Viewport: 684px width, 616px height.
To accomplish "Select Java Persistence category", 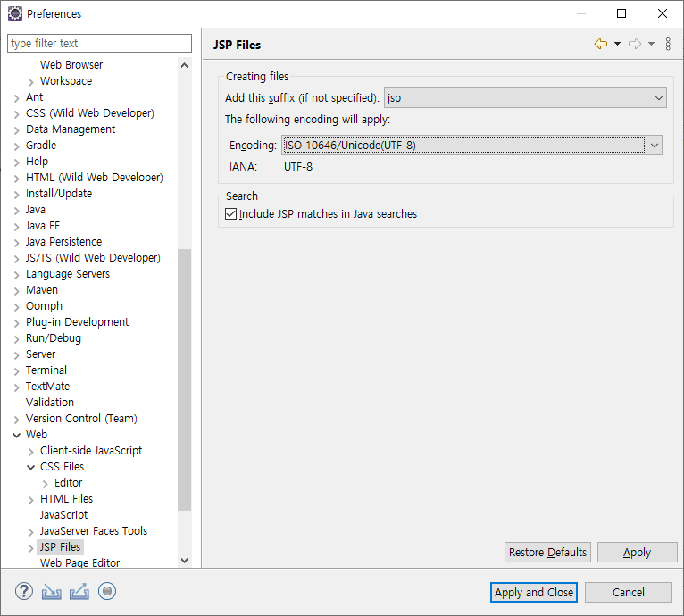I will click(x=63, y=242).
